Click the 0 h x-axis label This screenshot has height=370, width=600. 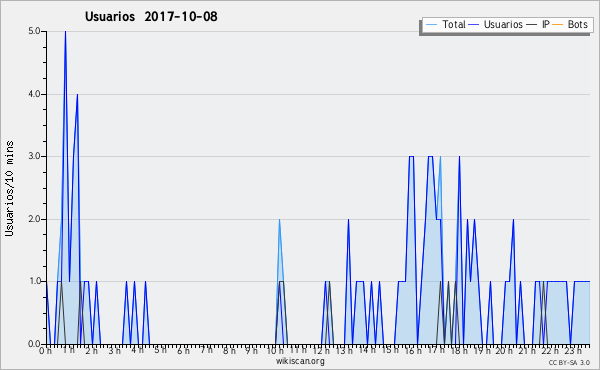point(45,350)
